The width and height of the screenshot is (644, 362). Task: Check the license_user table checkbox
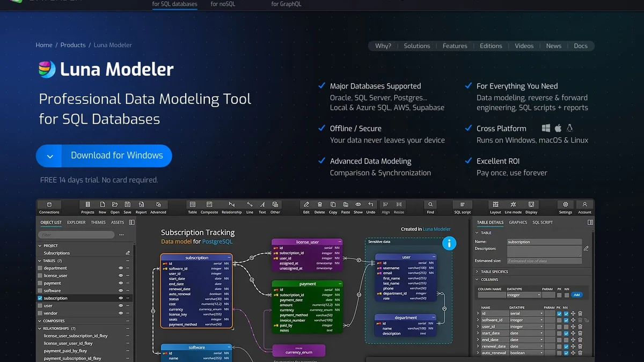pos(40,276)
